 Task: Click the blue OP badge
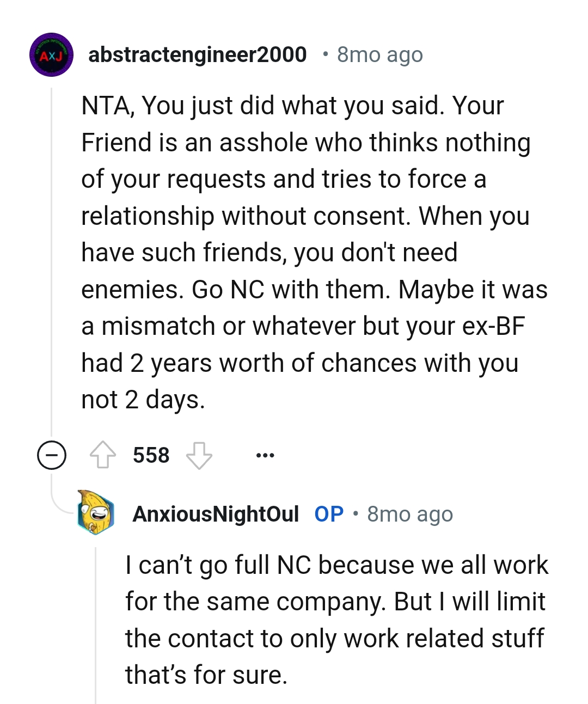329,514
